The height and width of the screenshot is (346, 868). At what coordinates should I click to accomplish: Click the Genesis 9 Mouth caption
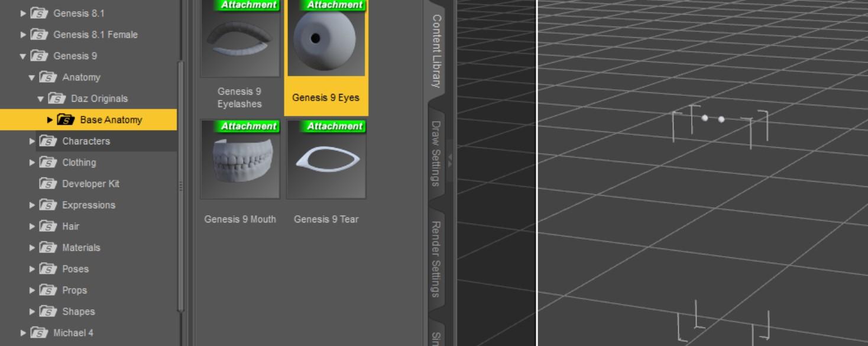coord(240,219)
